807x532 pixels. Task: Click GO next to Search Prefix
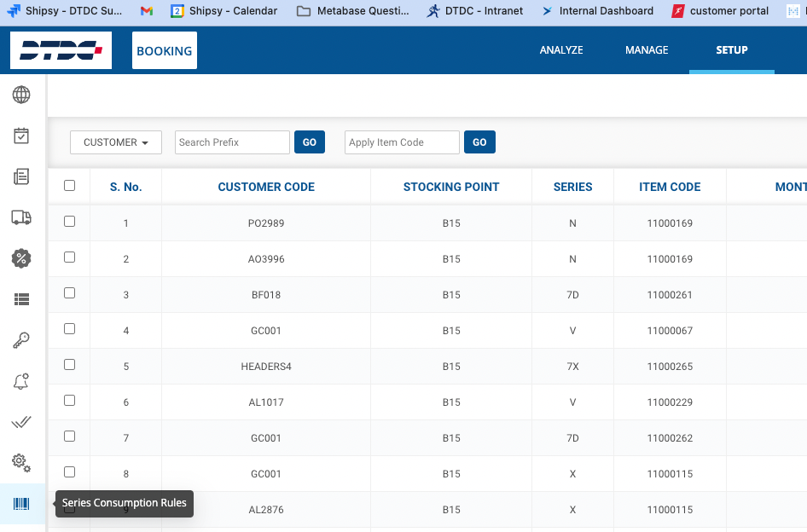point(310,142)
